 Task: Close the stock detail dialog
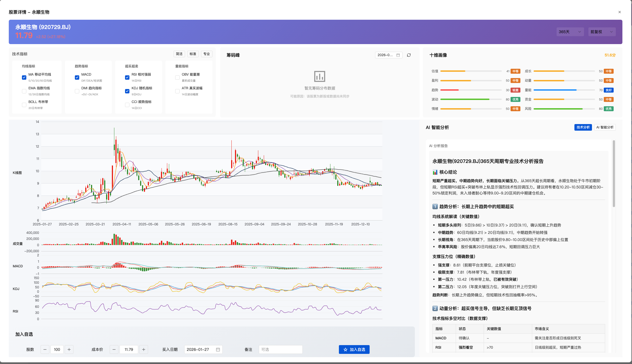619,12
